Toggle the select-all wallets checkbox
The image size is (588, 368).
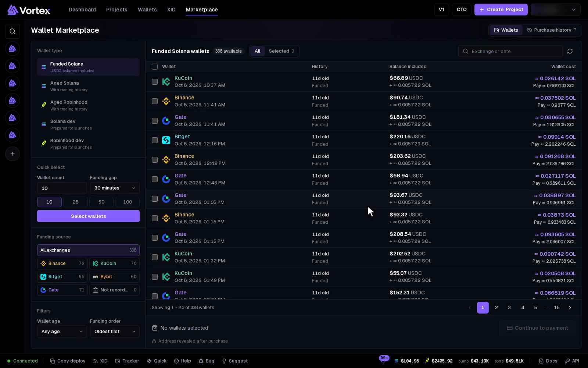tap(155, 67)
